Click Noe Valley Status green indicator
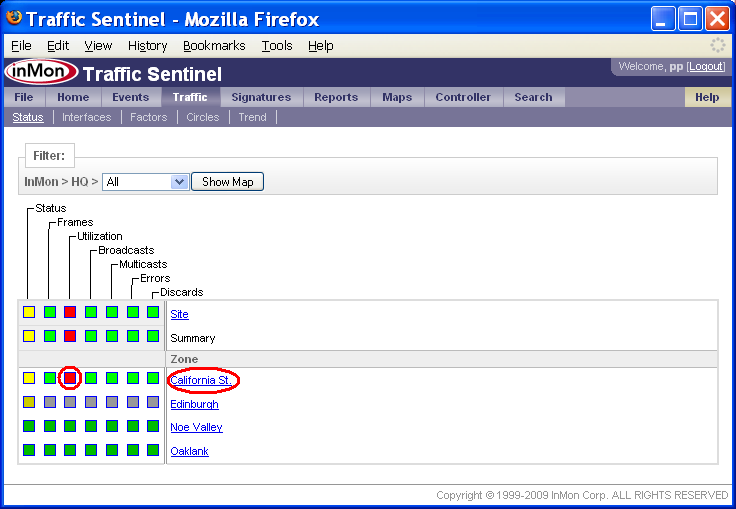 point(29,426)
